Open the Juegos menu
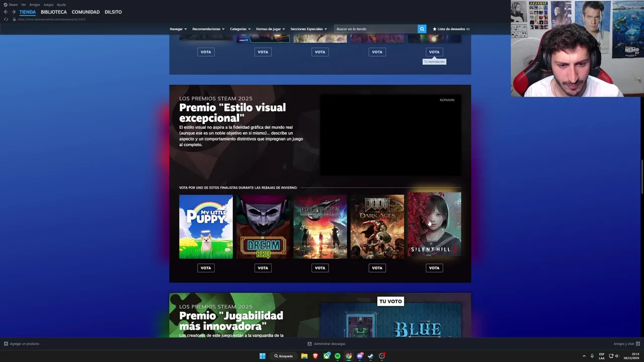 pyautogui.click(x=48, y=5)
